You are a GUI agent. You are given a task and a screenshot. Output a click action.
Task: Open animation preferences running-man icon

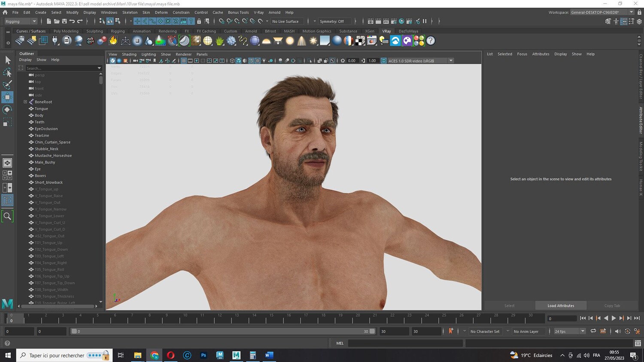[637, 331]
